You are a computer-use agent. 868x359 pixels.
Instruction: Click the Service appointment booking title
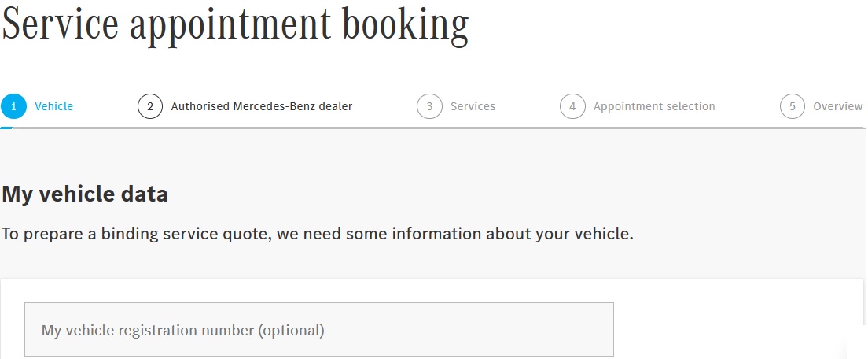click(235, 24)
